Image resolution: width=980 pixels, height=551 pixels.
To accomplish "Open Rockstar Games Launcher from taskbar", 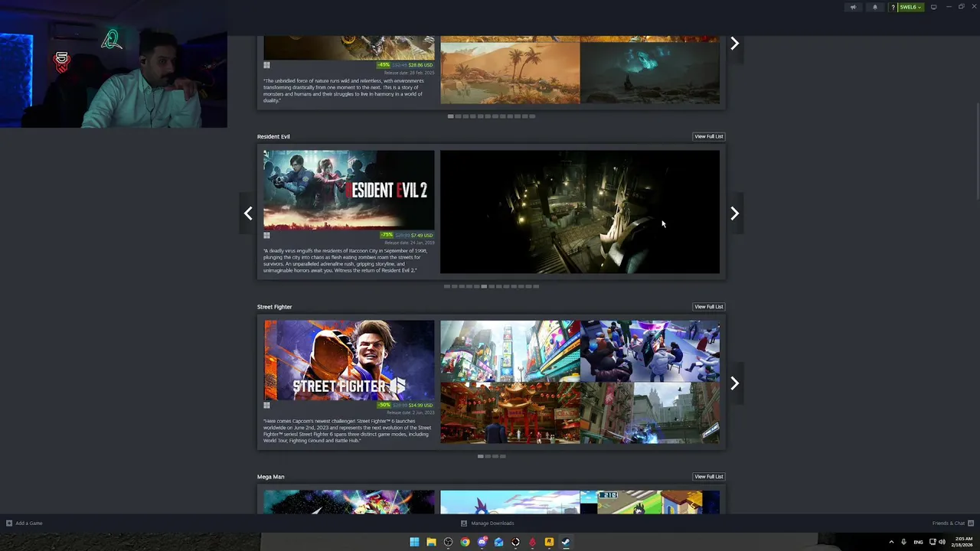I will click(549, 542).
